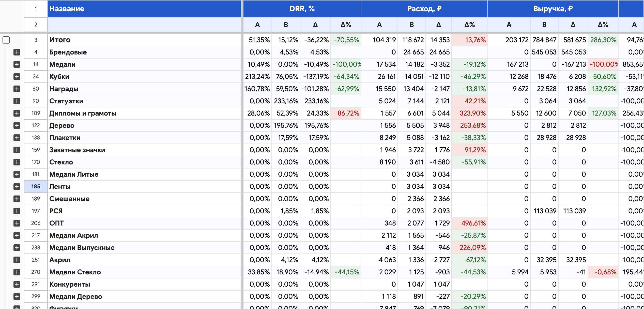Select the Брендовые name cell
Image resolution: width=644 pixels, height=309 pixels.
click(x=144, y=52)
